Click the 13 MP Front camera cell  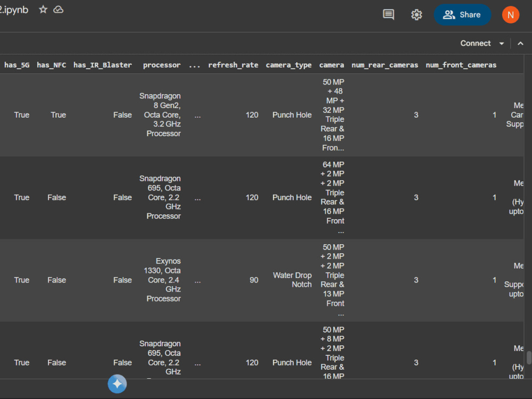pyautogui.click(x=332, y=280)
